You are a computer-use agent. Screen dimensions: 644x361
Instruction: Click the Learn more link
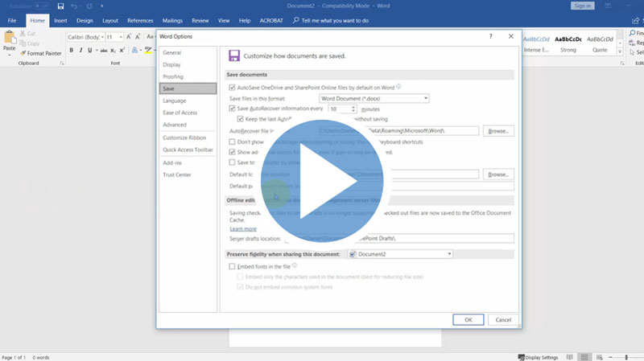[x=243, y=229]
